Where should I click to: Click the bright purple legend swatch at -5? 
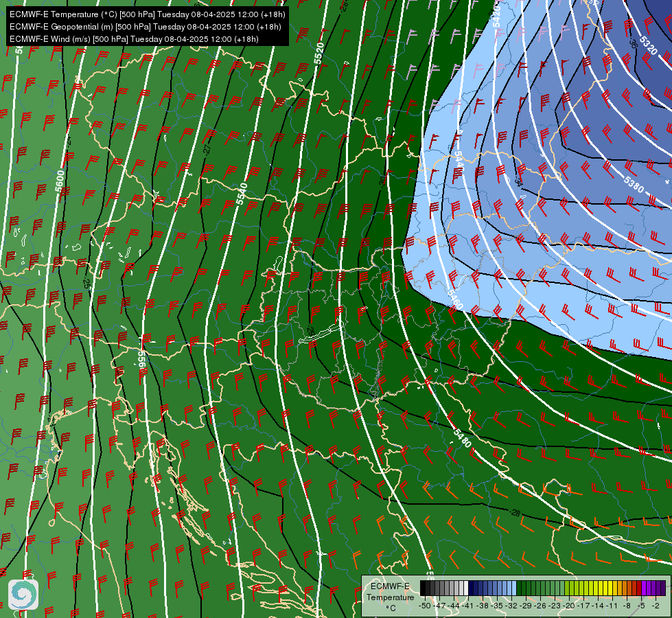644,588
